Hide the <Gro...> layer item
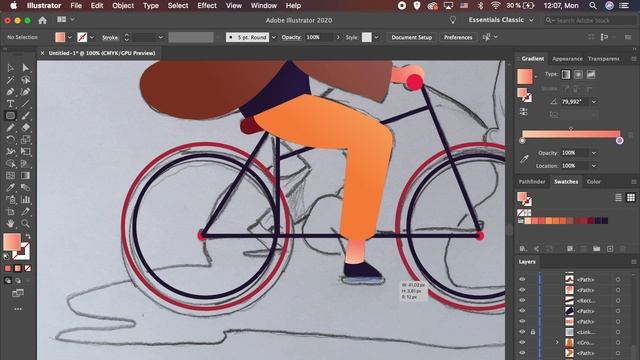The width and height of the screenshot is (640, 360). pyautogui.click(x=522, y=342)
